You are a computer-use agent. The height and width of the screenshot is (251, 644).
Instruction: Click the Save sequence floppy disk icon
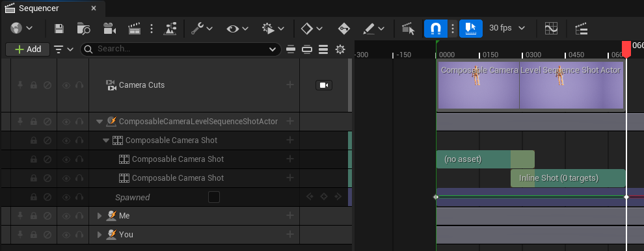pyautogui.click(x=59, y=29)
